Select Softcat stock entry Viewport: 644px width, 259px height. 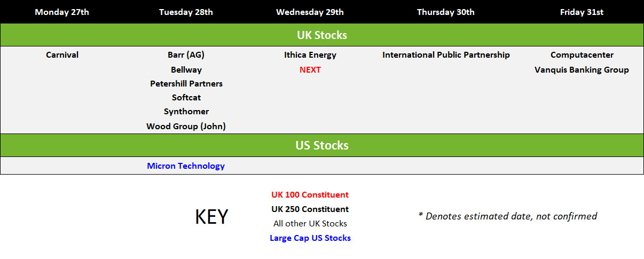click(186, 97)
